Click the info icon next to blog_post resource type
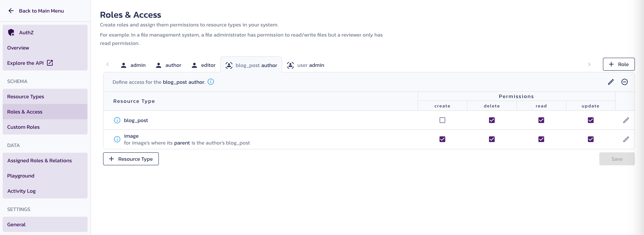The image size is (644, 235). (x=117, y=120)
